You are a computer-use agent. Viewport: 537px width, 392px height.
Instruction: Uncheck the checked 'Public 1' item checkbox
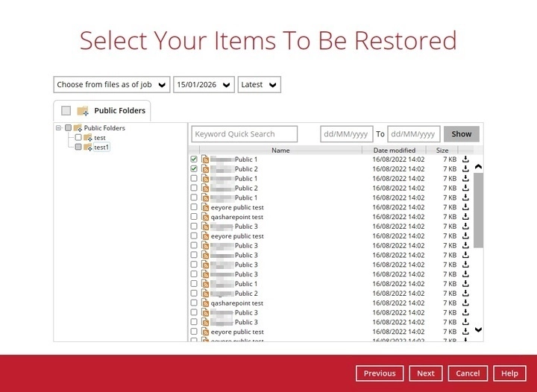(194, 159)
